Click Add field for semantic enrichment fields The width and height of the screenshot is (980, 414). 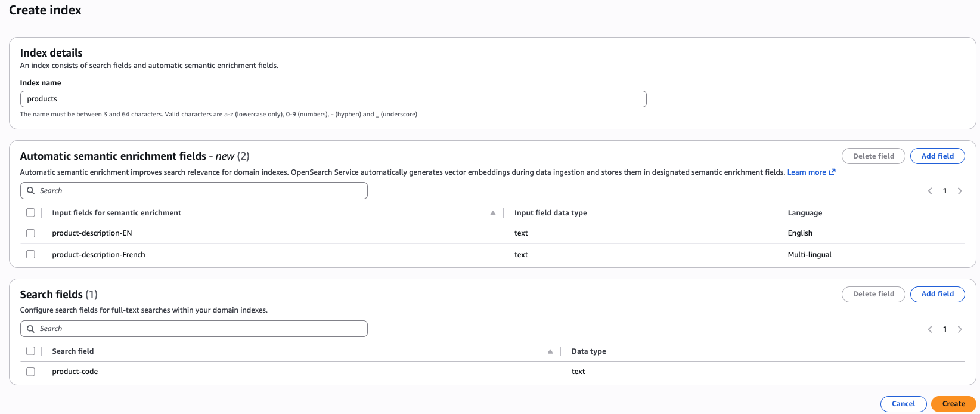pos(937,156)
